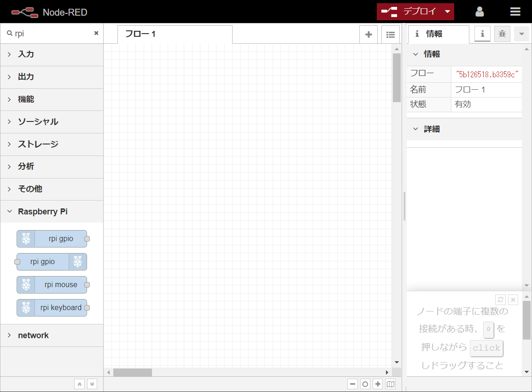Add a new flow tab
The height and width of the screenshot is (392, 532).
[368, 35]
